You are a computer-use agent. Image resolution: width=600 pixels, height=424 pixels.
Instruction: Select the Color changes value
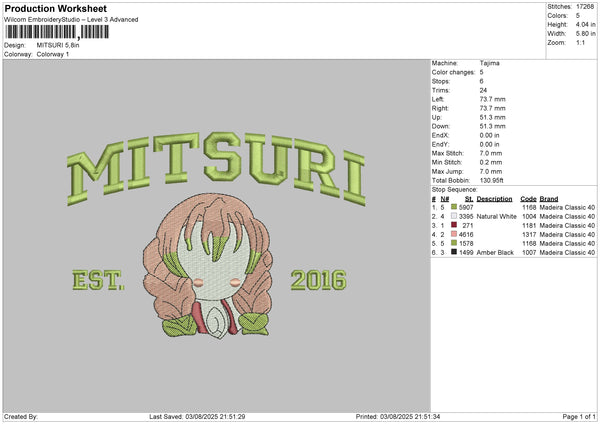(481, 72)
